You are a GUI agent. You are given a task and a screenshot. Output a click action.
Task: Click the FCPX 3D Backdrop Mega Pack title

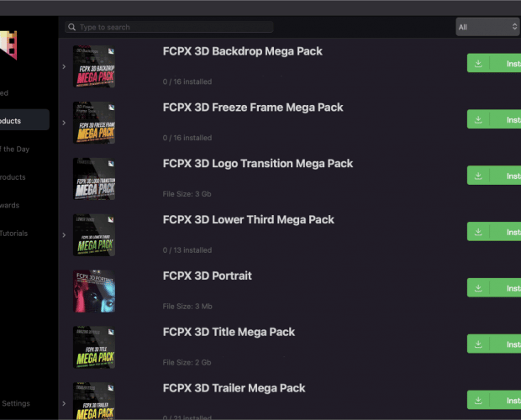coord(243,51)
